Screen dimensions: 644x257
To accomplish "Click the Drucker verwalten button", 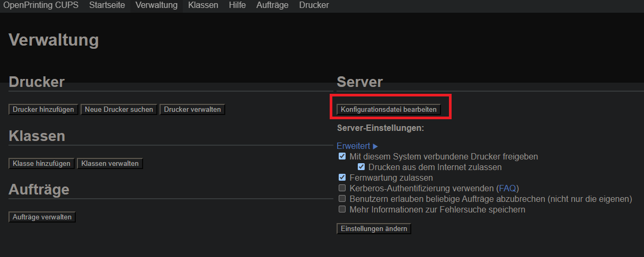I will (x=192, y=110).
